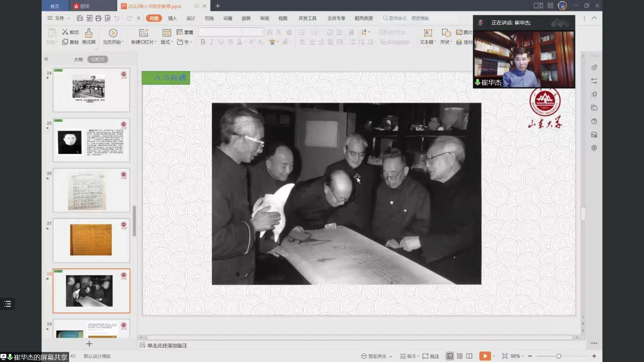Select slide 27 thumbnail
This screenshot has height=362, width=644.
pyautogui.click(x=91, y=240)
